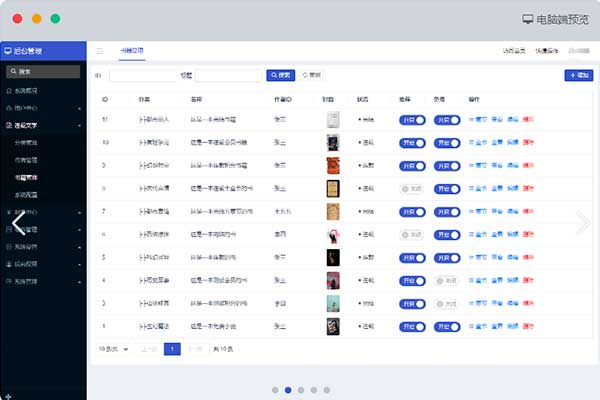Turn off free toggle for book ID 11
Screen dimensions: 600x400
point(447,120)
